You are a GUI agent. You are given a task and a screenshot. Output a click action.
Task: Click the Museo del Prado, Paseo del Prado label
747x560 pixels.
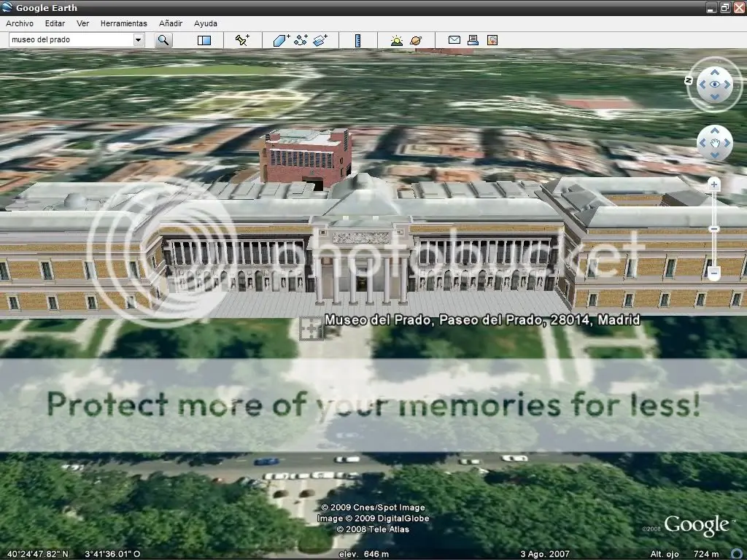(481, 319)
